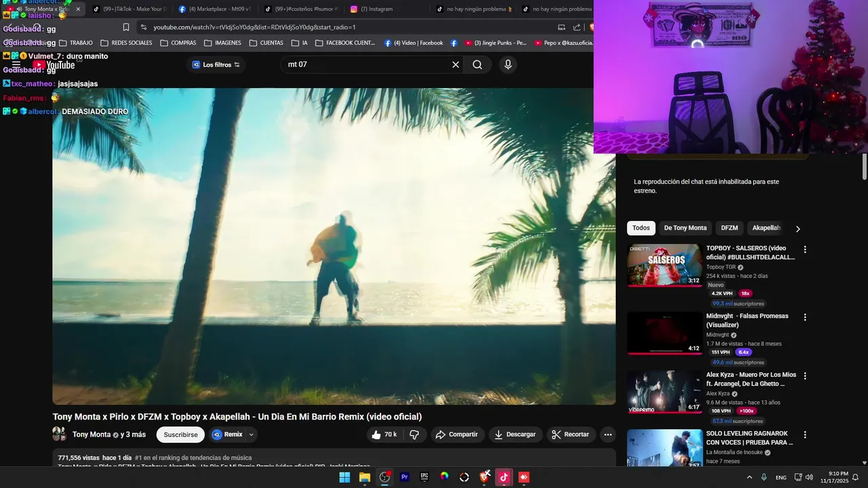
Task: Switch to #costeños #humor TikTok tab
Action: [301, 9]
